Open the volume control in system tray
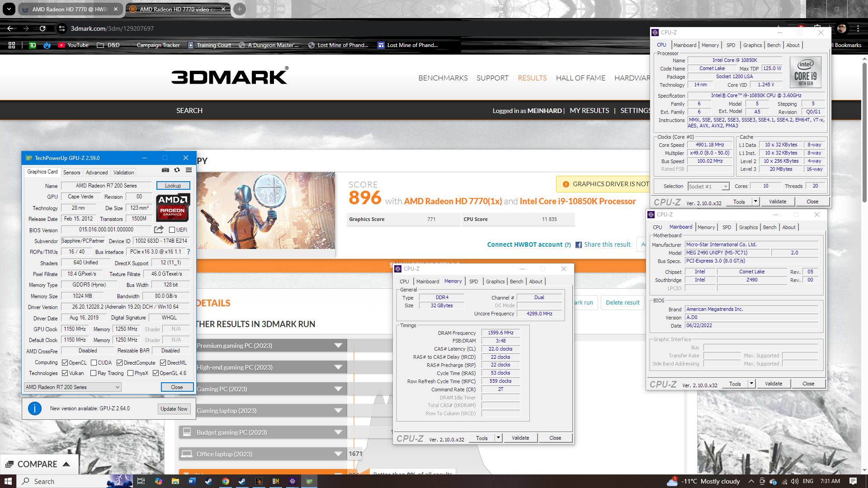Viewport: 868px width, 488px height. (795, 481)
